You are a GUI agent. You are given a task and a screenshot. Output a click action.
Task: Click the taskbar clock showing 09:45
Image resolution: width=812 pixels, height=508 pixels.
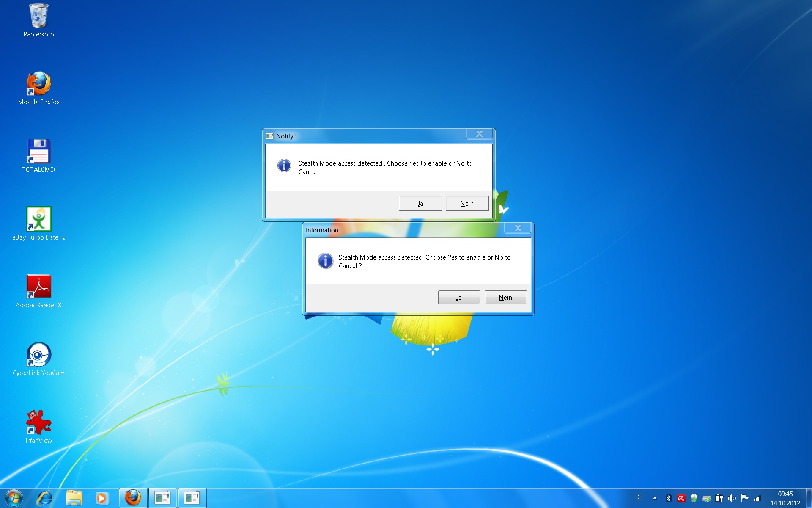[785, 498]
